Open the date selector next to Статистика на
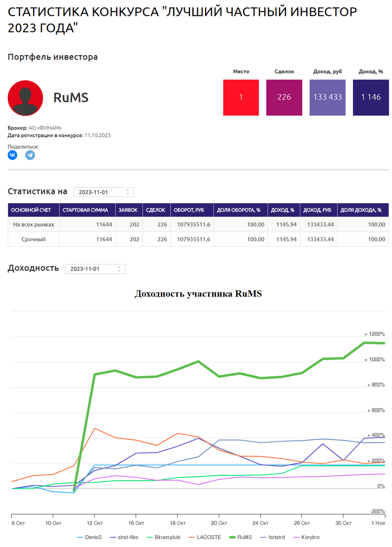The width and height of the screenshot is (392, 547). click(x=103, y=192)
